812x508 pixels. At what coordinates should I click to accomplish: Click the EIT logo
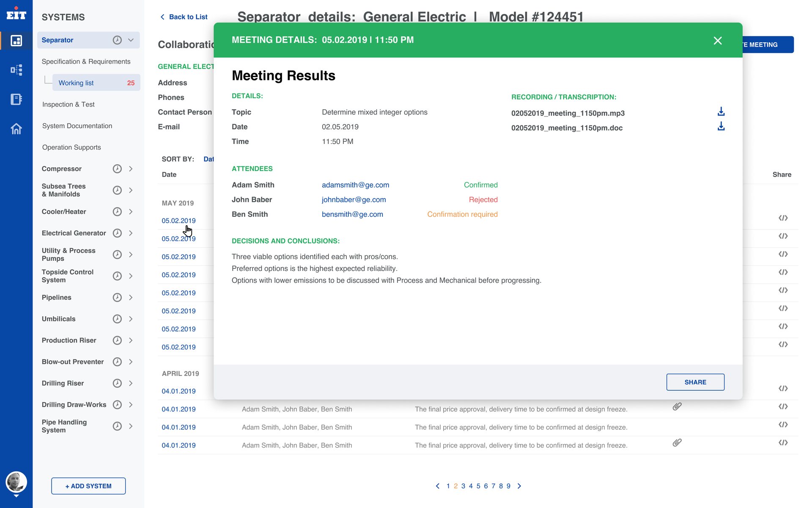pyautogui.click(x=16, y=14)
